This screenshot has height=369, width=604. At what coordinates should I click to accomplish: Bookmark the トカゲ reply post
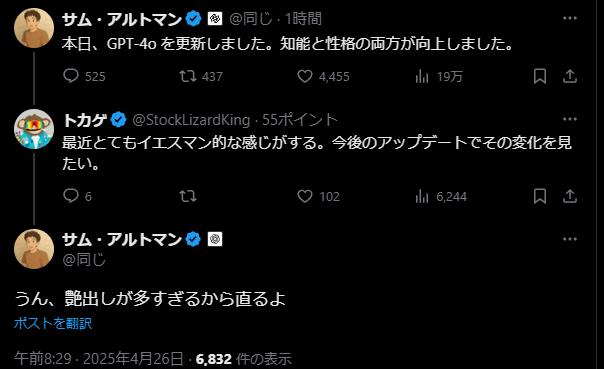coord(540,196)
